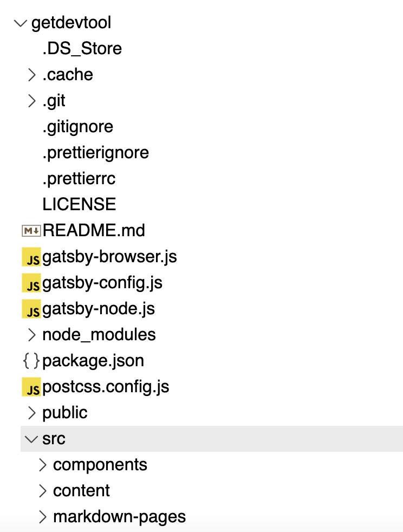This screenshot has width=403, height=532.
Task: Open the LICENSE file
Action: point(79,204)
